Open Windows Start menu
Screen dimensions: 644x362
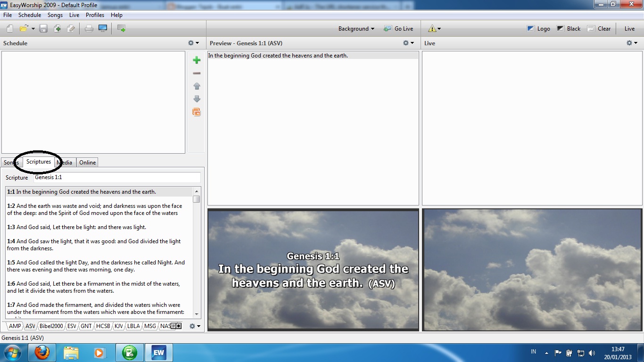coord(12,353)
